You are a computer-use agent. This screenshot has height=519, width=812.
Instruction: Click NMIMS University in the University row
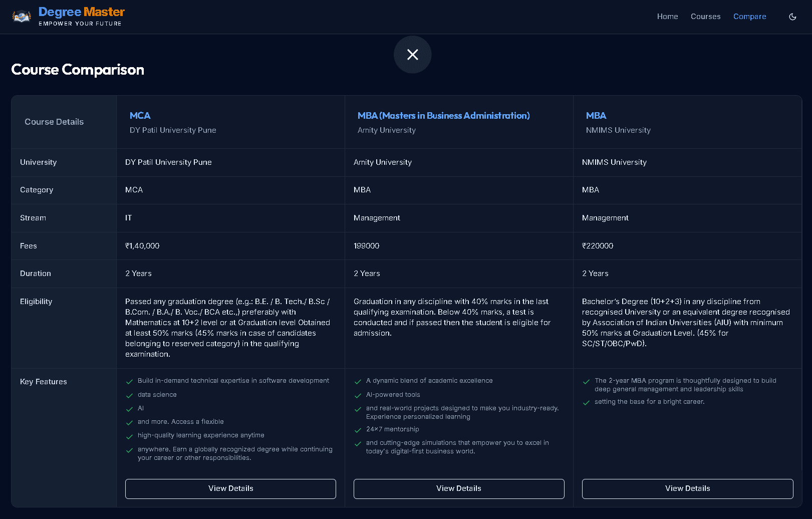coord(614,162)
